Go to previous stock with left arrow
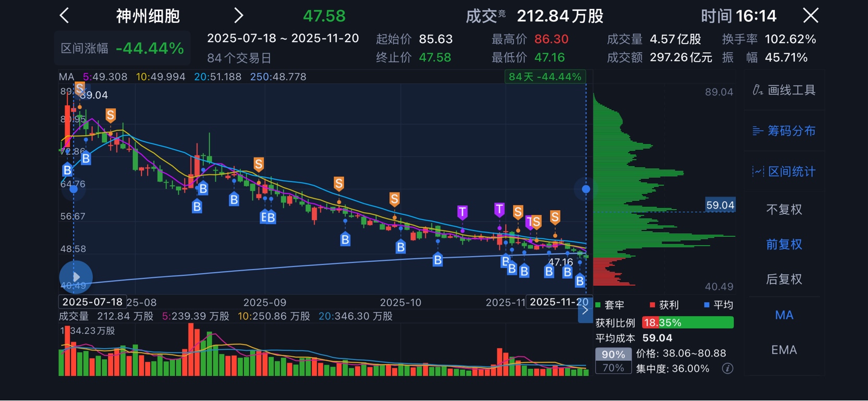Viewport: 868px width, 401px height. point(65,15)
